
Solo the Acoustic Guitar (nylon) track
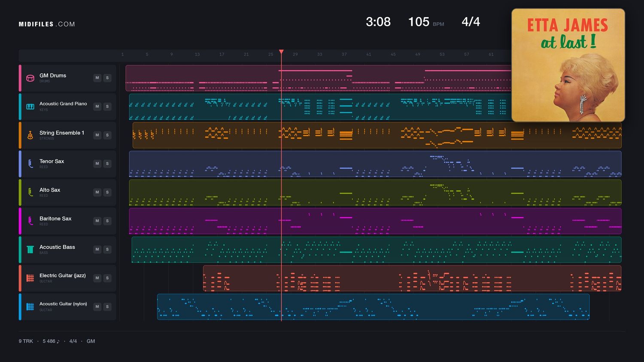[107, 307]
